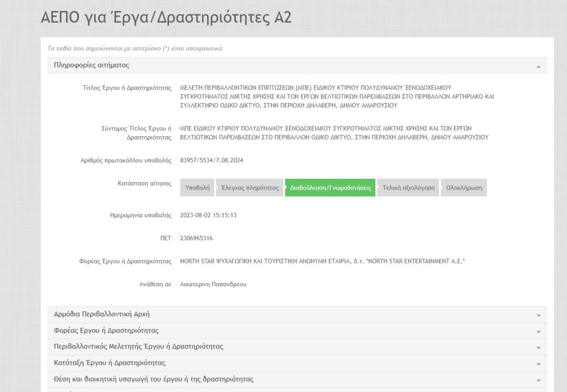This screenshot has height=392, width=567.
Task: Click the PET number 2306965316
Action: tap(197, 238)
